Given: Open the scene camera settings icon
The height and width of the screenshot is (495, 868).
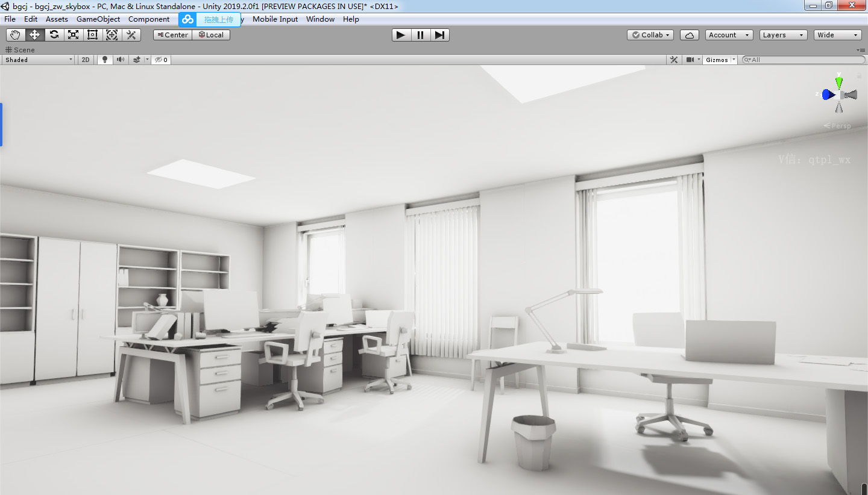Looking at the screenshot, I should tap(690, 60).
